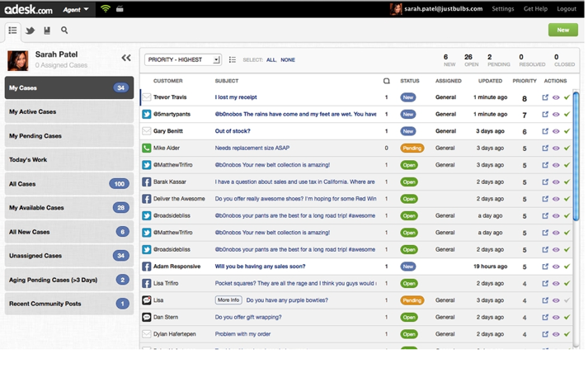Click the green wifi status icon
The width and height of the screenshot is (588, 368).
coord(106,9)
